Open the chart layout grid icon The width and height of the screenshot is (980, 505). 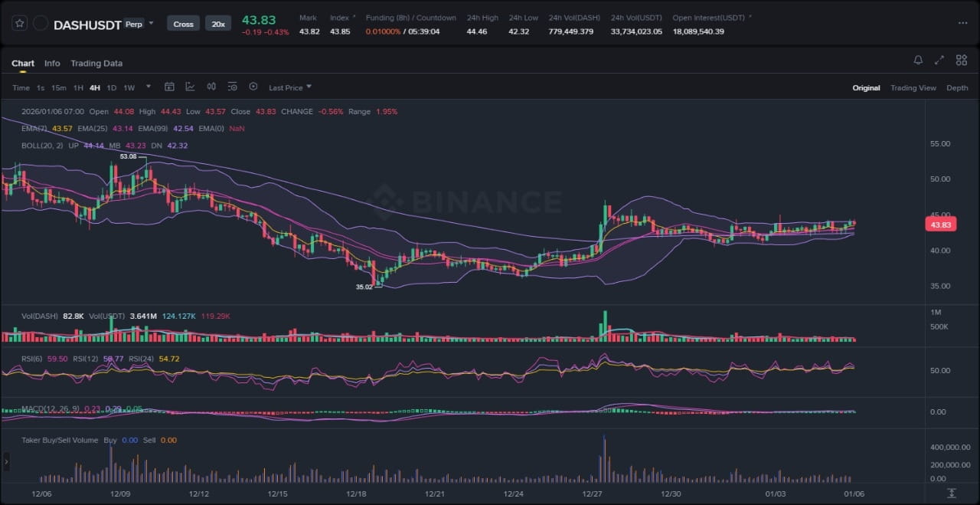point(962,60)
